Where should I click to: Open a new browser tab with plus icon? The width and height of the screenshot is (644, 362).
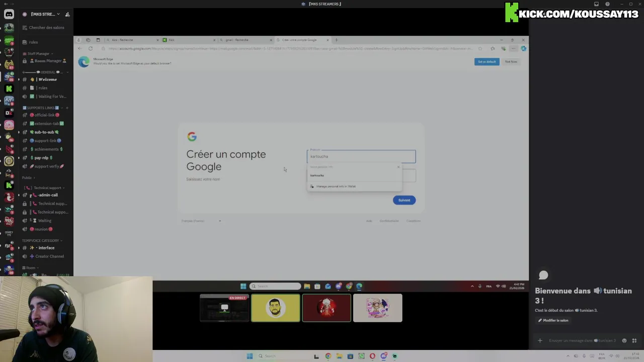pyautogui.click(x=337, y=40)
